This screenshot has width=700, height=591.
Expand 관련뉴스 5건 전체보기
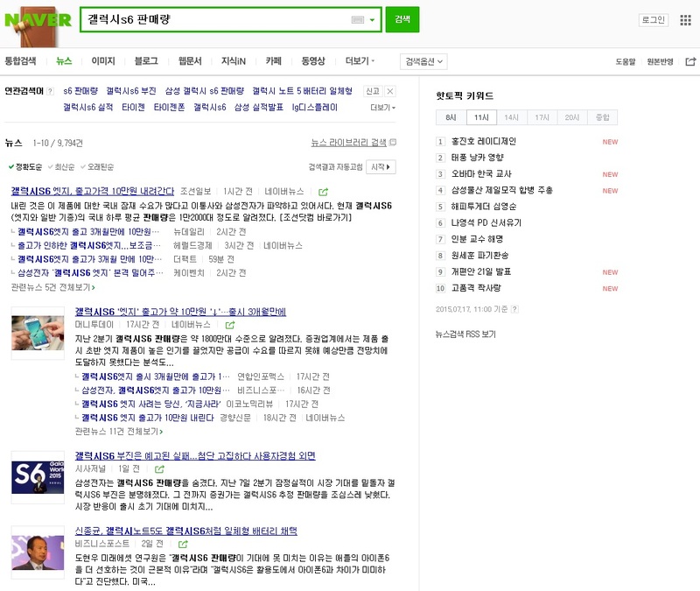coord(52,287)
